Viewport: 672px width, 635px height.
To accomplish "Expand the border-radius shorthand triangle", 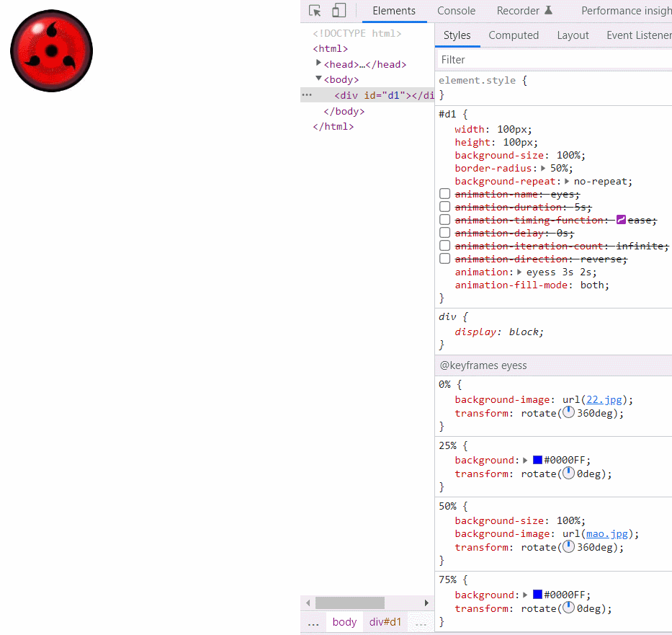I will [x=543, y=168].
